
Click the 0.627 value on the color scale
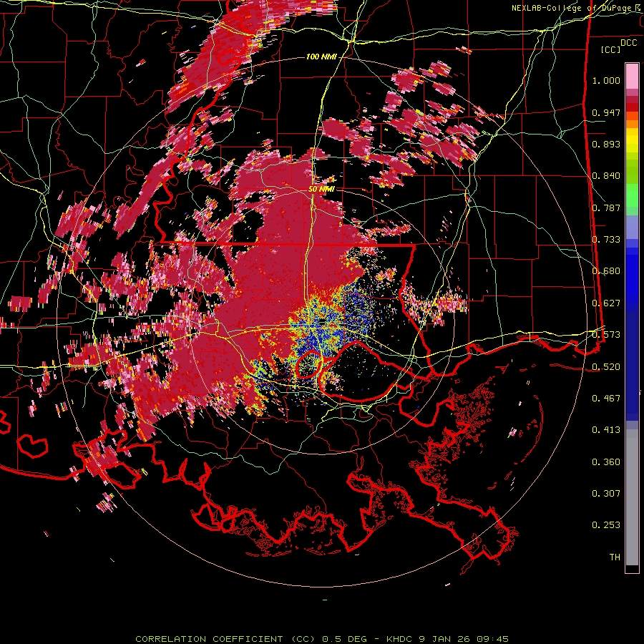pyautogui.click(x=606, y=303)
